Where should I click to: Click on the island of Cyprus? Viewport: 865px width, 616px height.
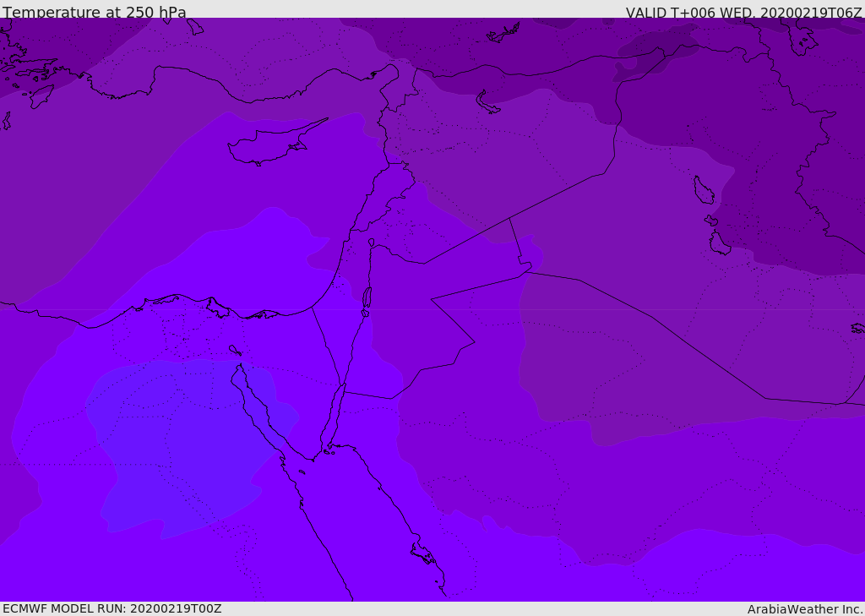pos(269,147)
